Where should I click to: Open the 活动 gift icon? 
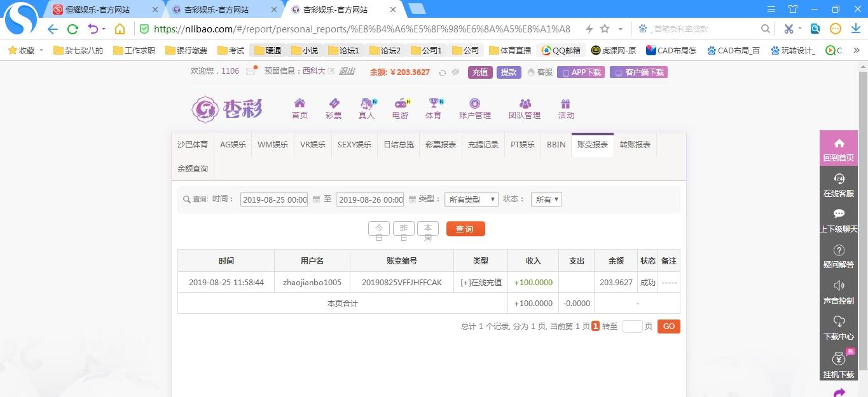point(565,104)
